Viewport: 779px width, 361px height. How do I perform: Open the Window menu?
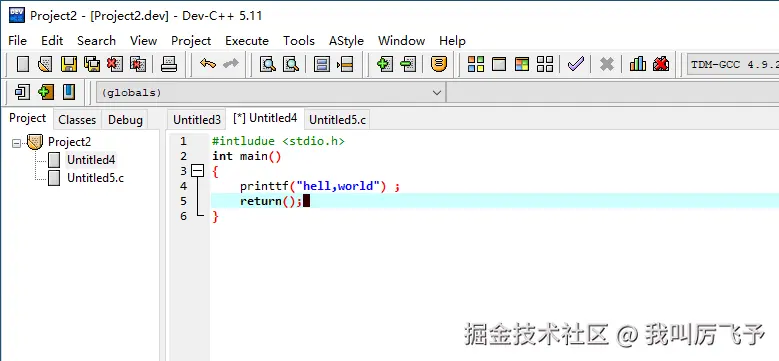401,41
